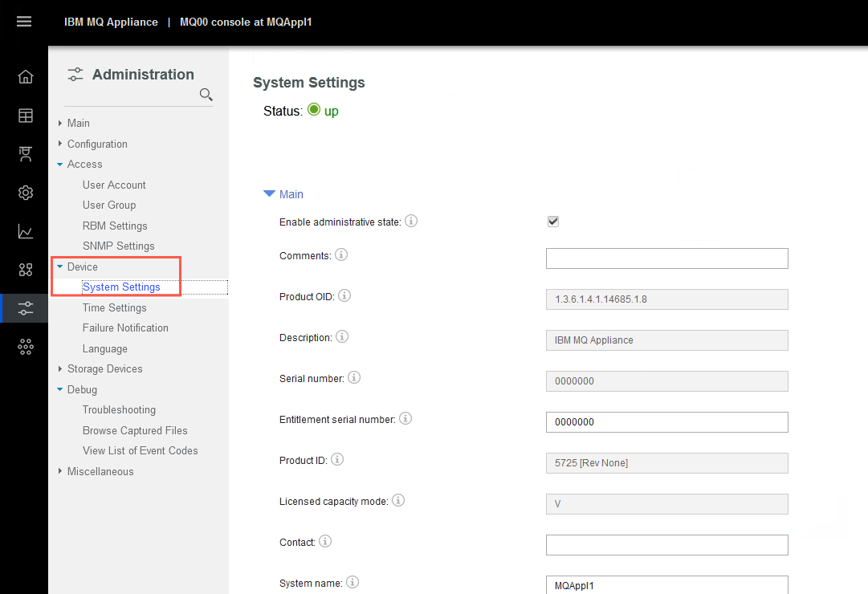
Task: Open Troubleshooting under Debug
Action: [x=119, y=409]
